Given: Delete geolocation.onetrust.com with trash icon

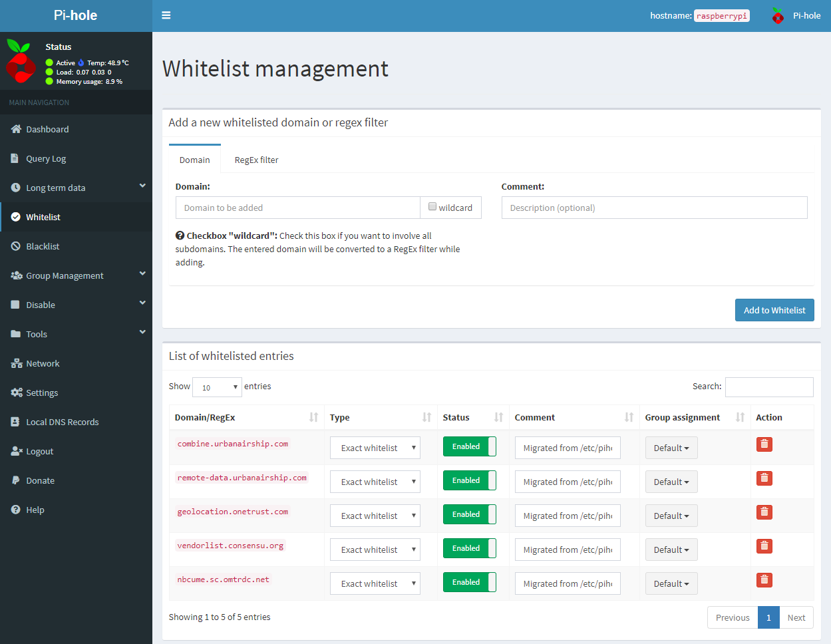Looking at the screenshot, I should click(x=764, y=512).
